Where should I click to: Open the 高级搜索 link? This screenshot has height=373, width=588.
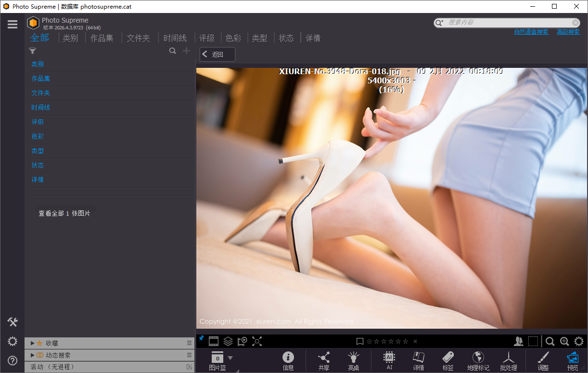point(568,32)
